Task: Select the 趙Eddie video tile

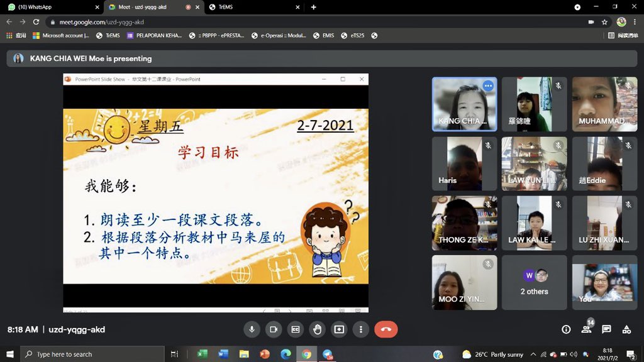Action: [604, 163]
